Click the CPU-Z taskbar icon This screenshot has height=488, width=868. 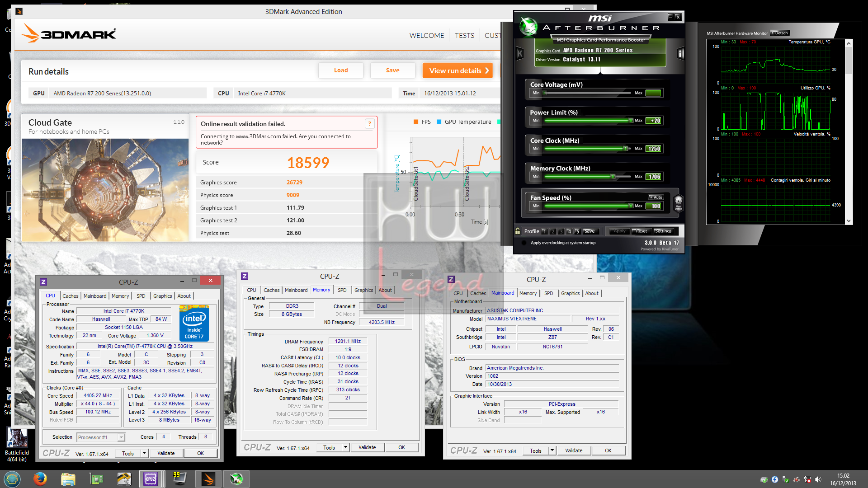[150, 479]
